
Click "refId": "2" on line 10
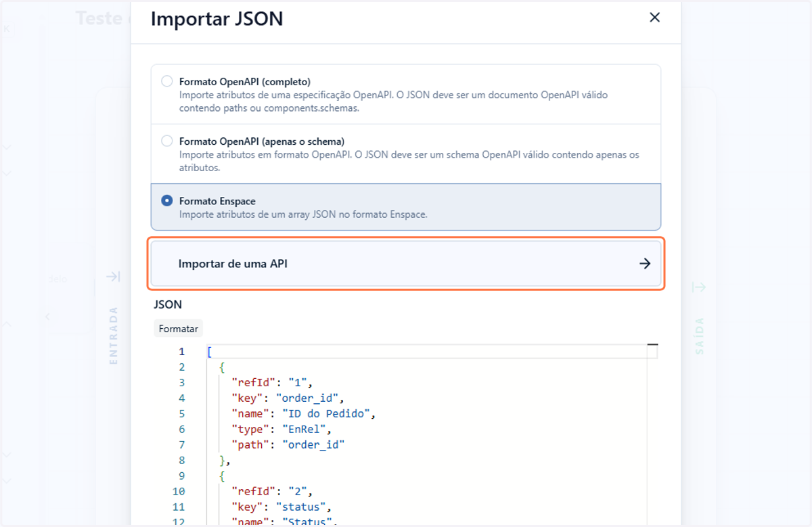click(x=269, y=491)
